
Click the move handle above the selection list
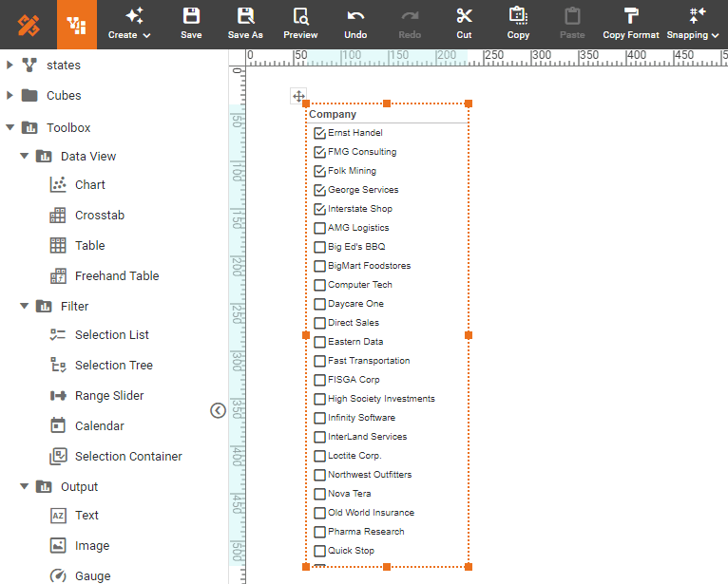pos(298,96)
